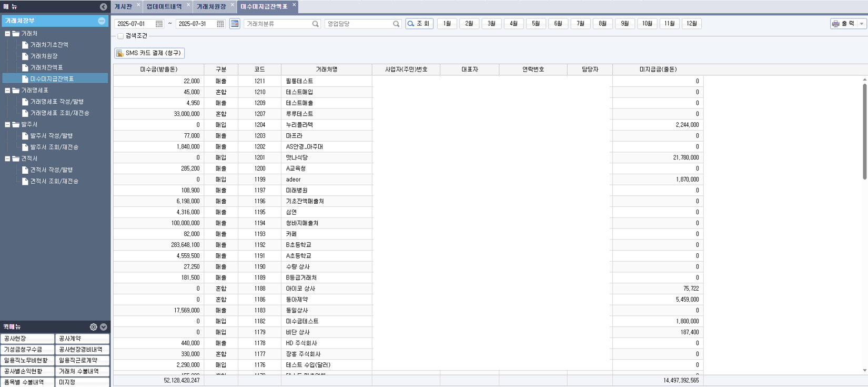The height and width of the screenshot is (387, 868).
Task: Sort by 미수금(받을돈) column header
Action: [x=158, y=70]
